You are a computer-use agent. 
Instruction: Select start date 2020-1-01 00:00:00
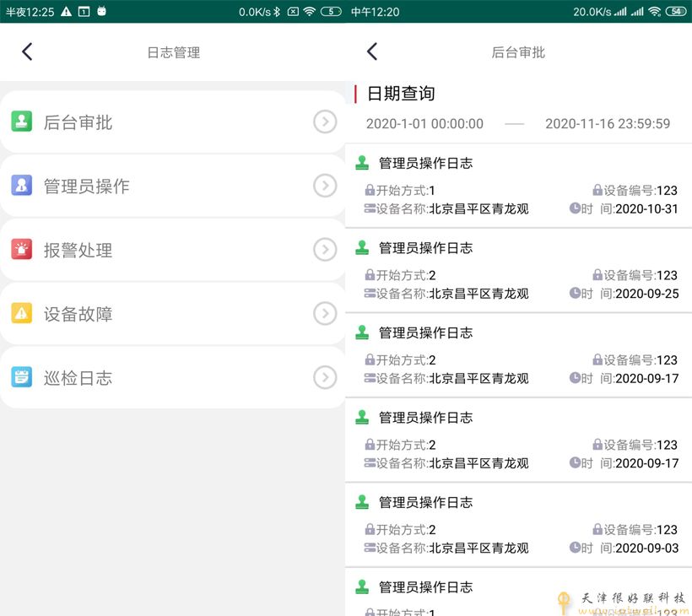point(424,124)
